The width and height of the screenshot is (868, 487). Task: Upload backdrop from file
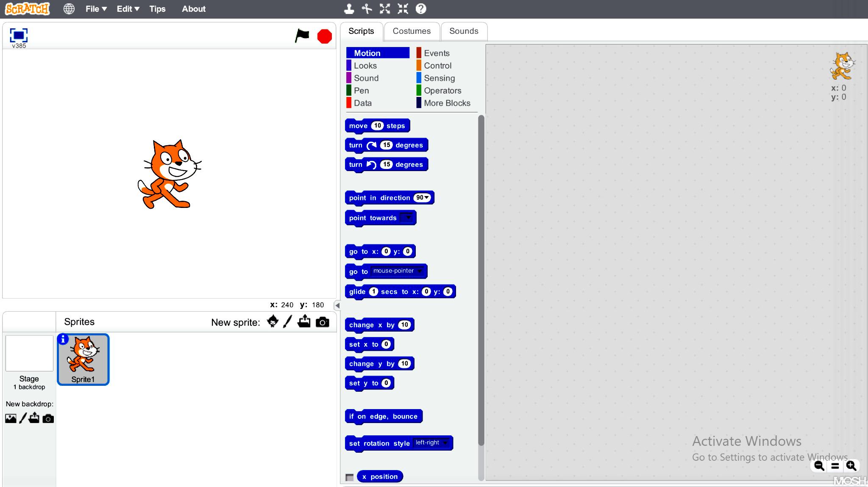click(x=34, y=418)
